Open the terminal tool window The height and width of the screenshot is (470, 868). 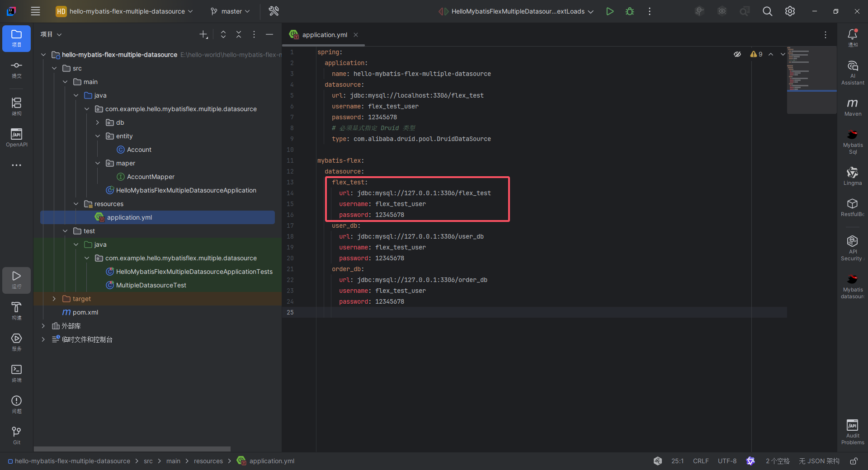(16, 373)
